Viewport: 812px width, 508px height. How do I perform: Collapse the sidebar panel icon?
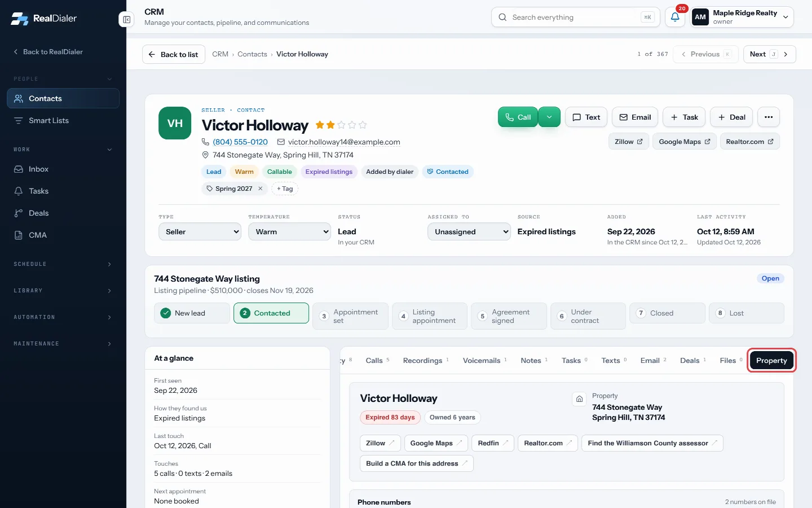pos(127,20)
